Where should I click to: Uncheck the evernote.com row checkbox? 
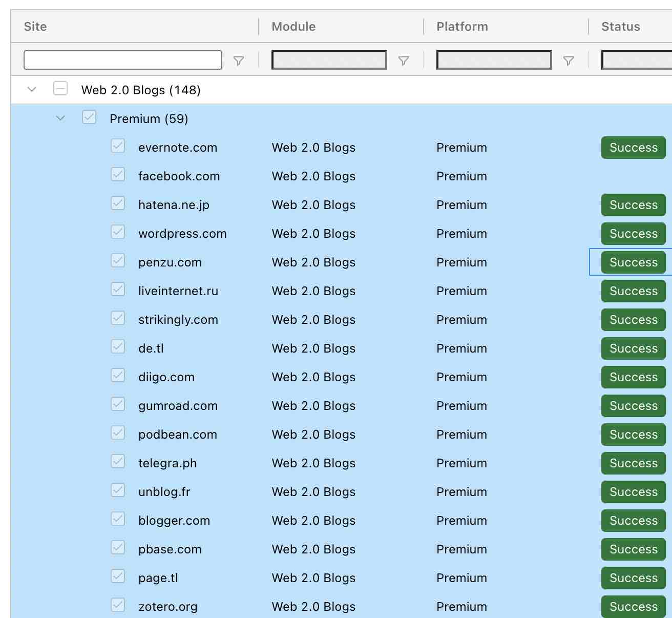[117, 146]
